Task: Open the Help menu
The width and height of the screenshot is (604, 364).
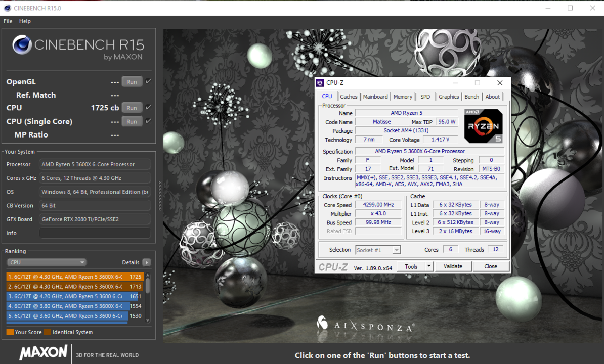Action: point(25,21)
